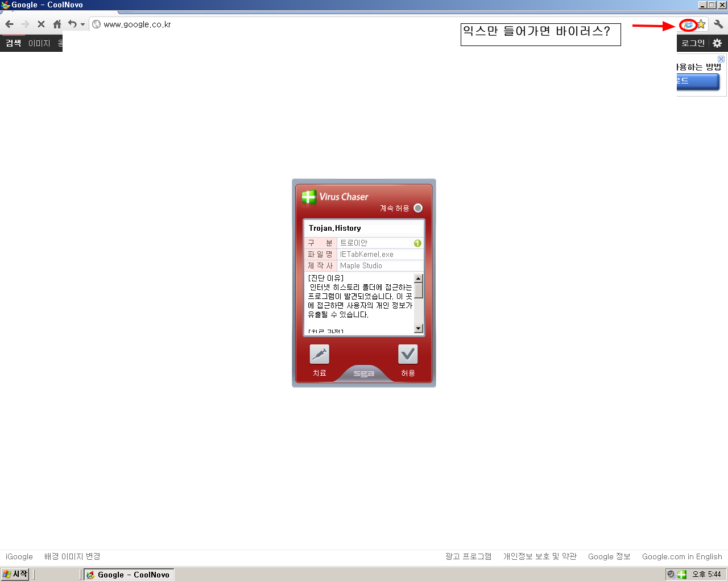
Task: Switch engine with the IE mode icon
Action: (x=689, y=24)
